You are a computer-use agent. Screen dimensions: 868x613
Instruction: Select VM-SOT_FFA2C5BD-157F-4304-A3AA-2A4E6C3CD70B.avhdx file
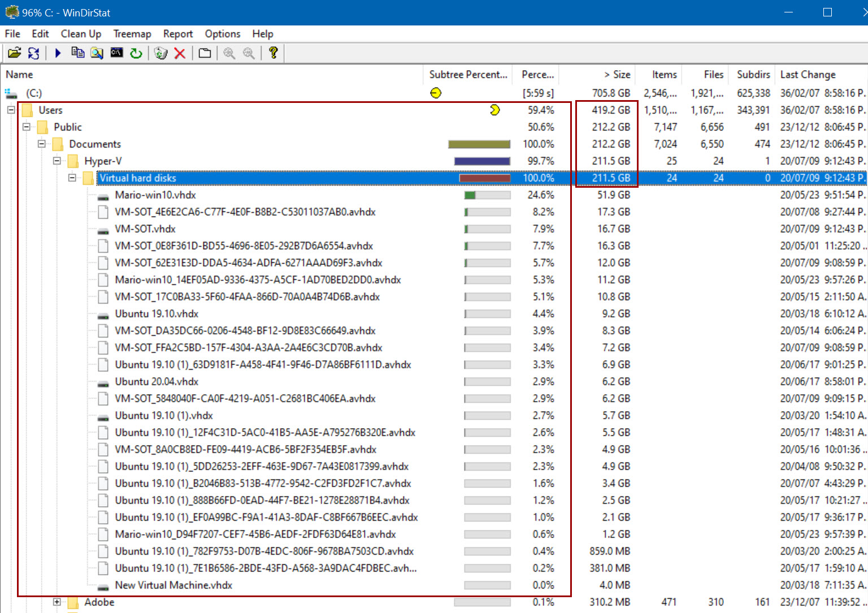tap(249, 348)
